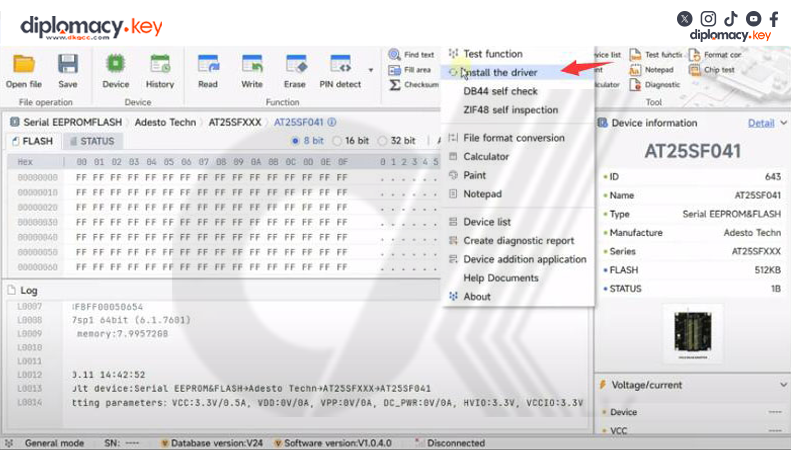Switch to the STATUS tab
Viewport: 791px width, 450px height.
pyautogui.click(x=92, y=141)
